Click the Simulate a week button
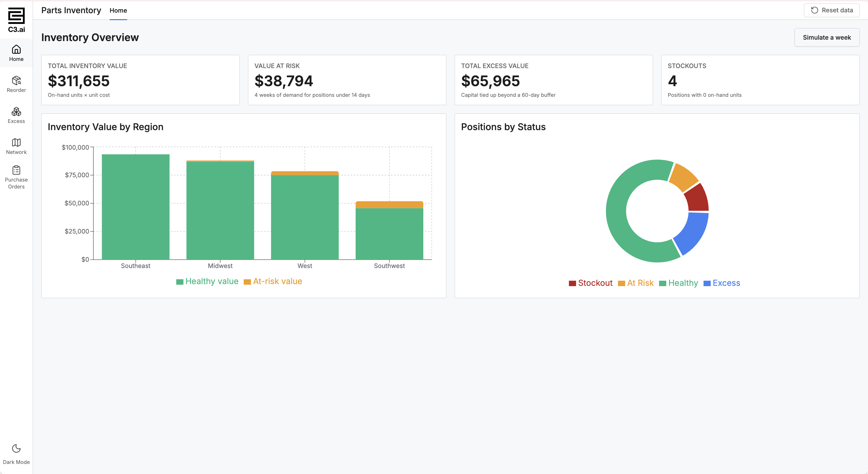Screen dimensions: 868x474 [x=827, y=37]
